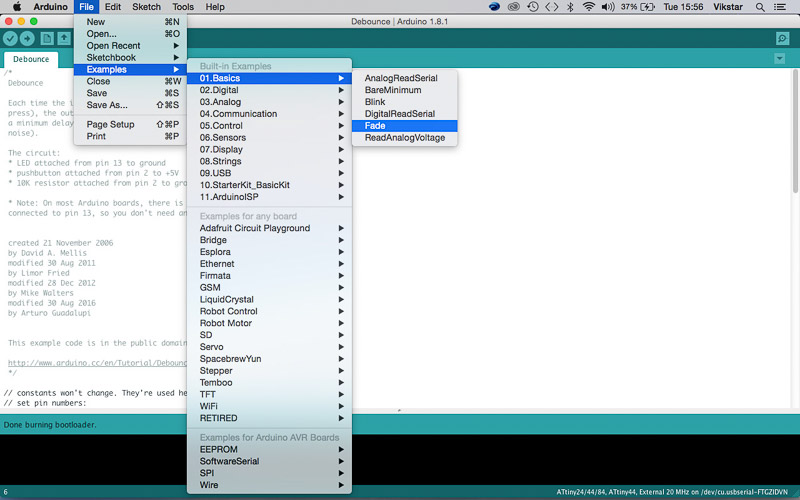
Task: Expand the 05.Control examples submenu
Action: coord(269,126)
